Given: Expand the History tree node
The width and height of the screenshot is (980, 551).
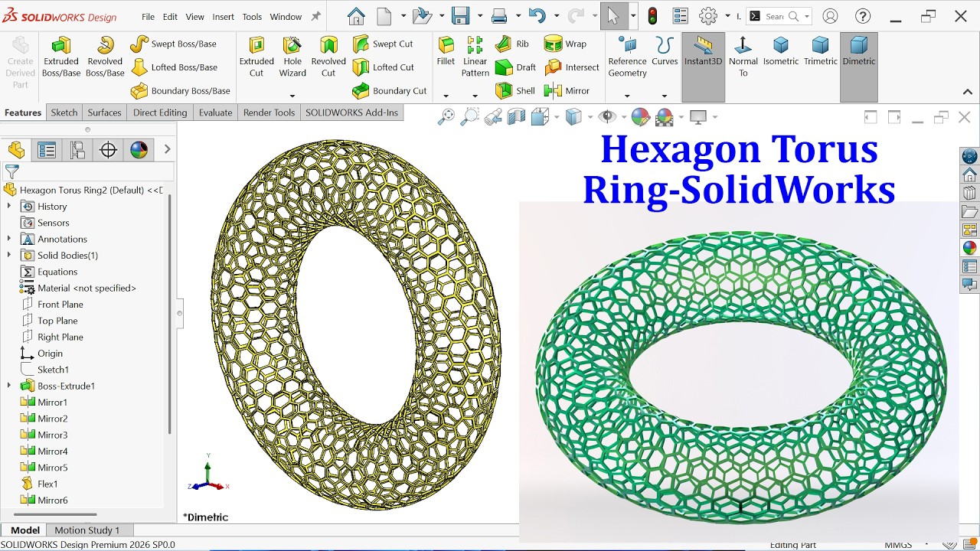Looking at the screenshot, I should point(9,207).
